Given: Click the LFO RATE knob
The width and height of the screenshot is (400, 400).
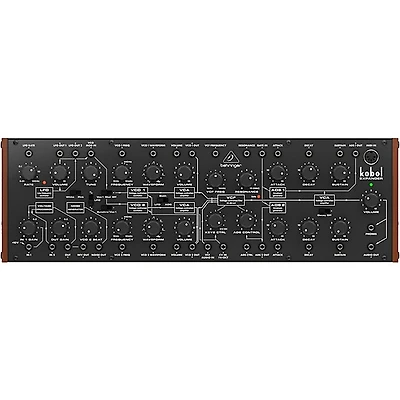Looking at the screenshot, I should coord(28,172).
